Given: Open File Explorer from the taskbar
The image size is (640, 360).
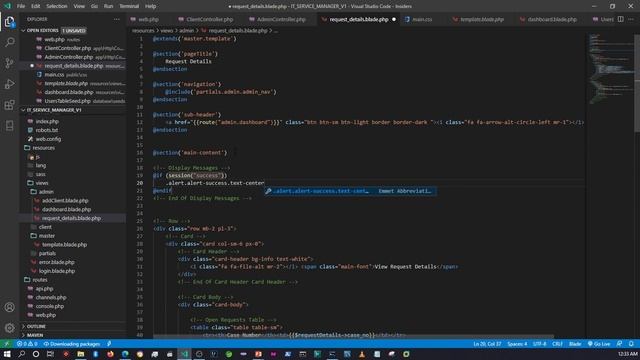Looking at the screenshot, I should click(80, 354).
